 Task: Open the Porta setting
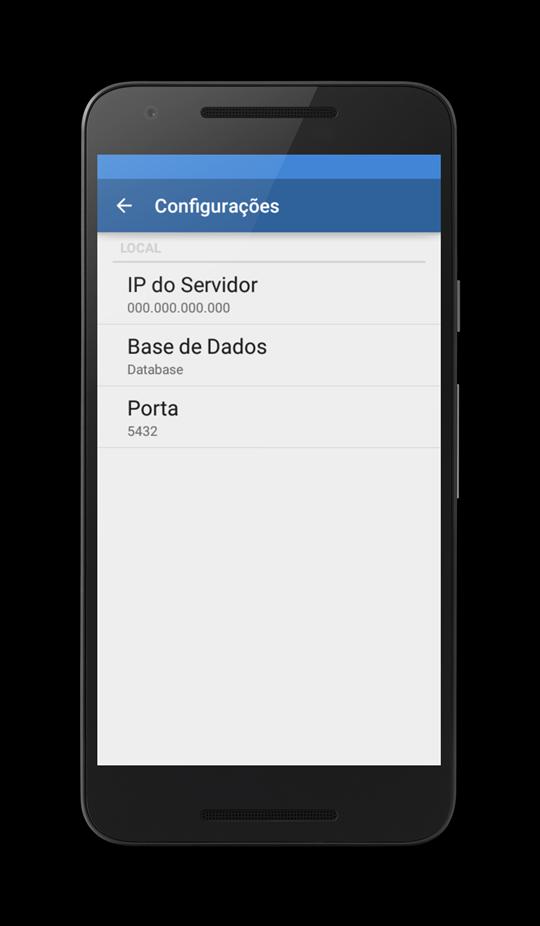269,417
